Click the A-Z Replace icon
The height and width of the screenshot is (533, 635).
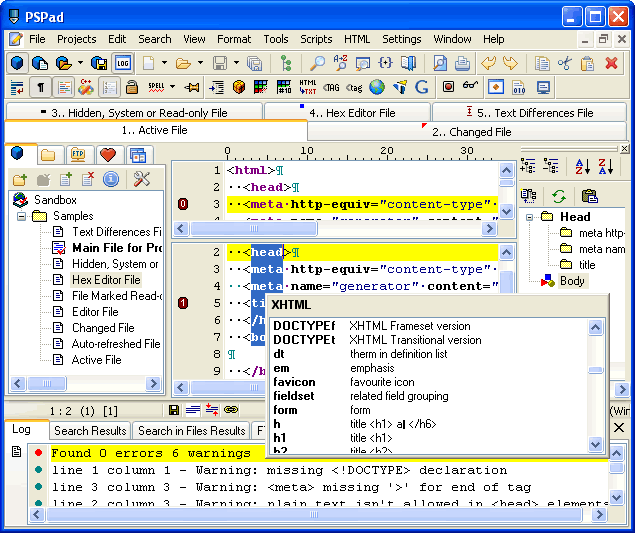pyautogui.click(x=340, y=63)
